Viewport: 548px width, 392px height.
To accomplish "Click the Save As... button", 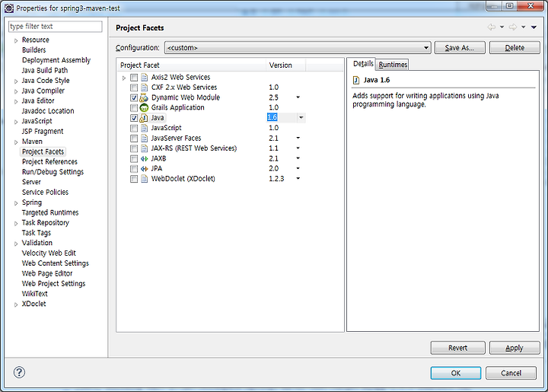I will point(460,47).
